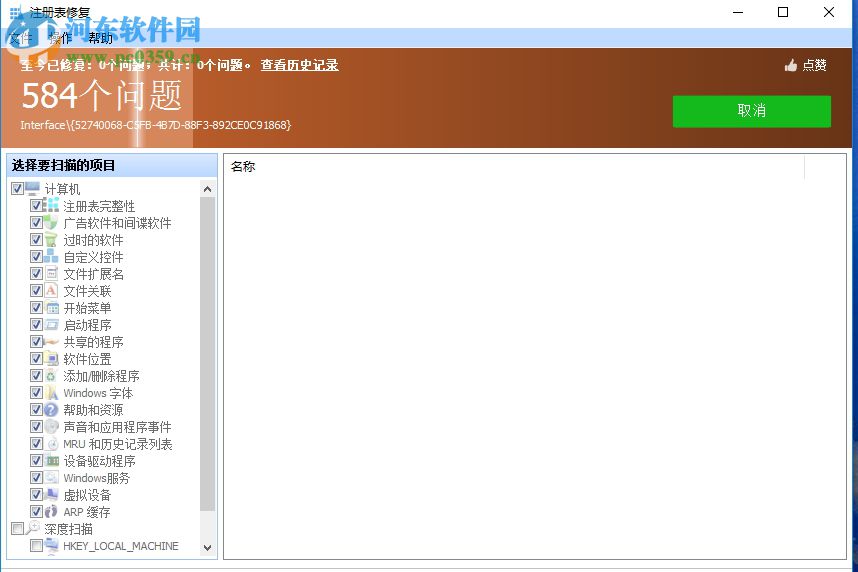Select the Windows服务 tree row text

96,478
